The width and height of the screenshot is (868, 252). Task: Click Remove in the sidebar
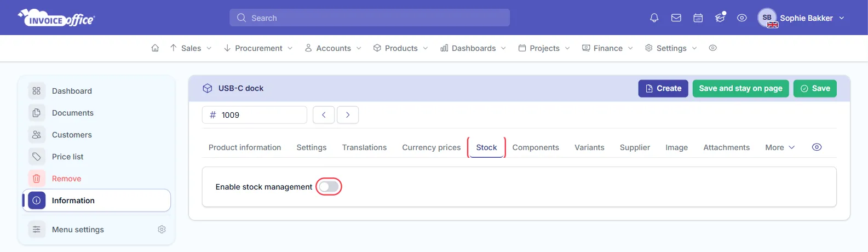96,179
